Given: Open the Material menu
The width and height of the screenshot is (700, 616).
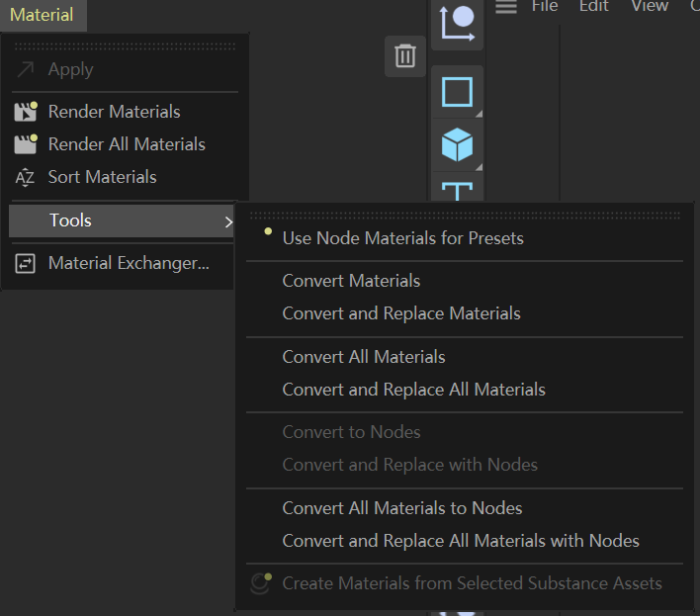Looking at the screenshot, I should click(42, 15).
